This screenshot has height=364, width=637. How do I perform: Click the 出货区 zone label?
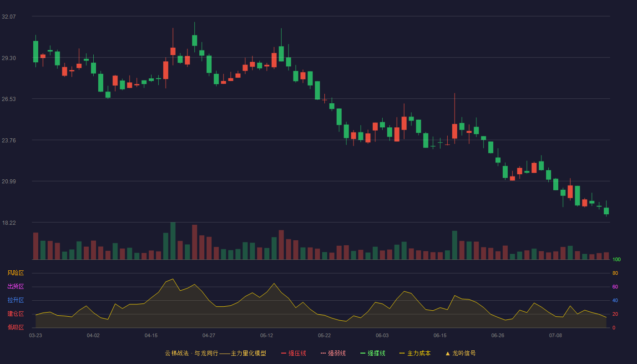click(15, 287)
